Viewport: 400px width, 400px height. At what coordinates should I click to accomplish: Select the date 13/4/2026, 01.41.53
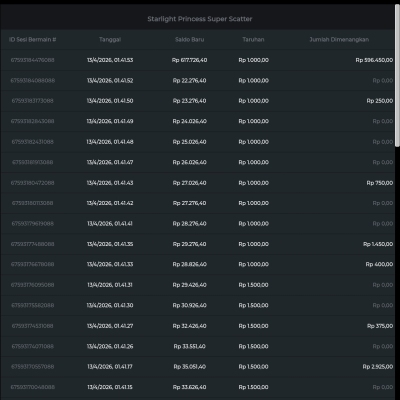110,60
